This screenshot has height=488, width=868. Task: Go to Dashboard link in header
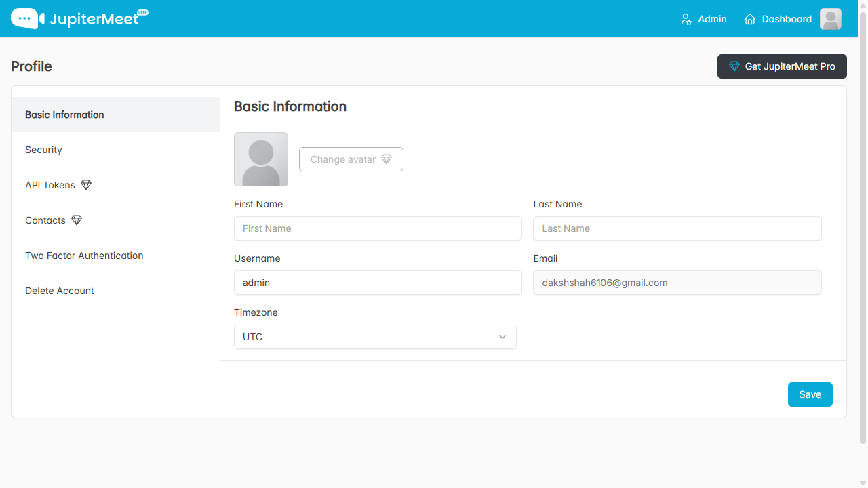[778, 19]
